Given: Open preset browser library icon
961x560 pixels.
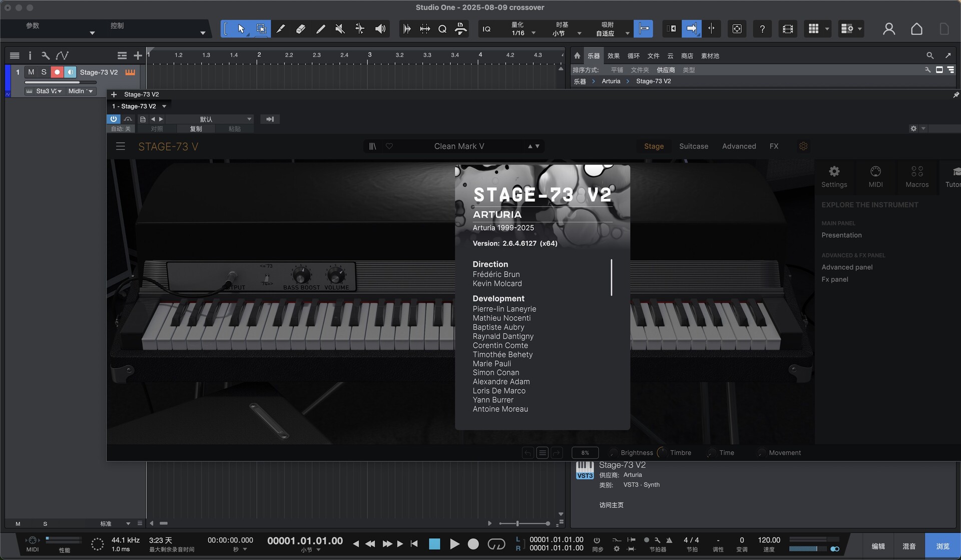Looking at the screenshot, I should [x=372, y=146].
